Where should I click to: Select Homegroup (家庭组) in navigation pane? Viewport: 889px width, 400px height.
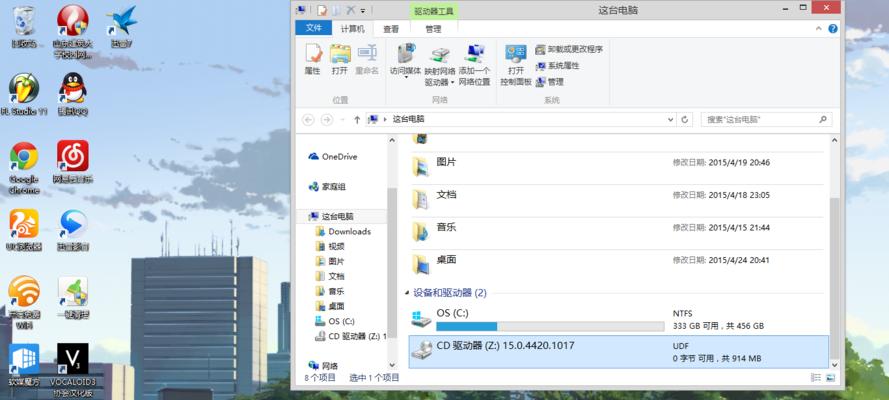(x=327, y=186)
